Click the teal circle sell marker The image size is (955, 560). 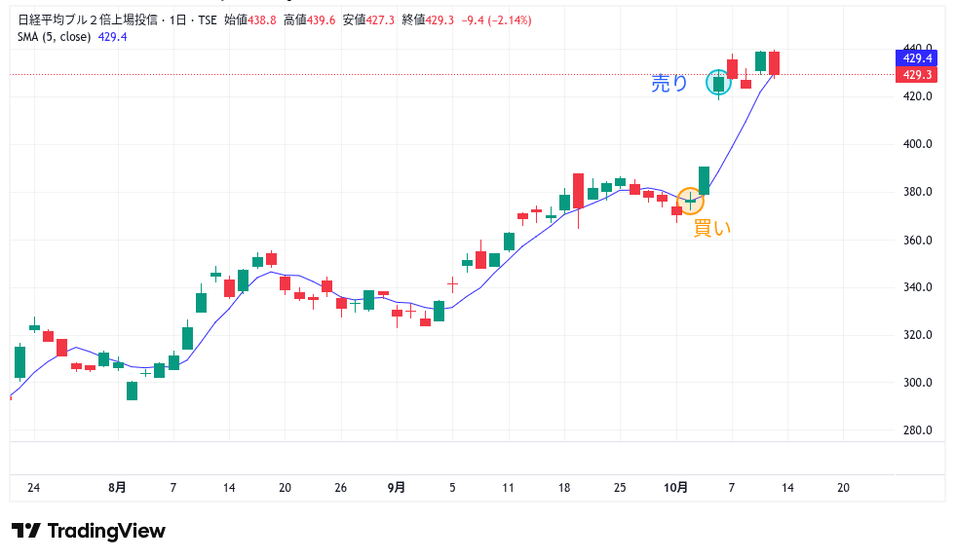click(x=718, y=83)
